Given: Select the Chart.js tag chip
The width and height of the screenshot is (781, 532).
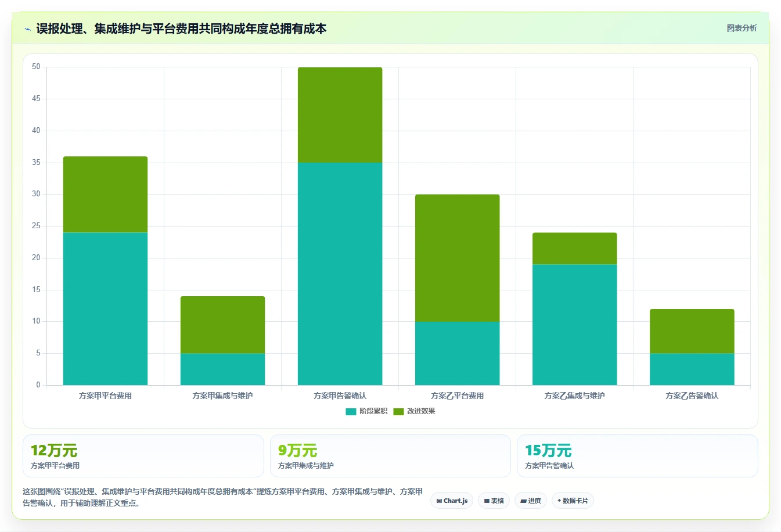Looking at the screenshot, I should point(452,501).
